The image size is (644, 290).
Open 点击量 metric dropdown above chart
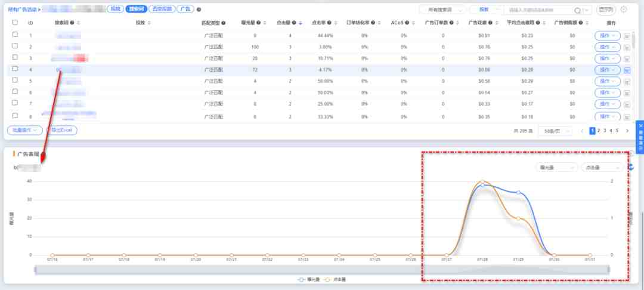tap(602, 167)
